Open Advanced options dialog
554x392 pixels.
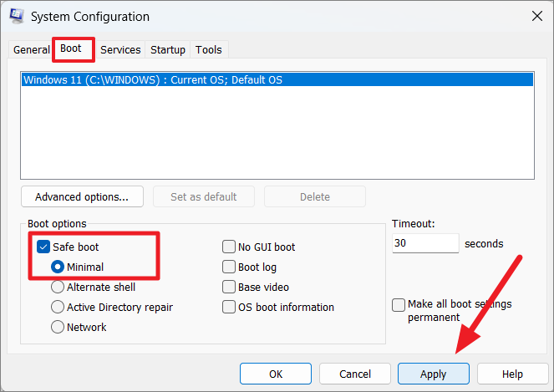point(82,196)
